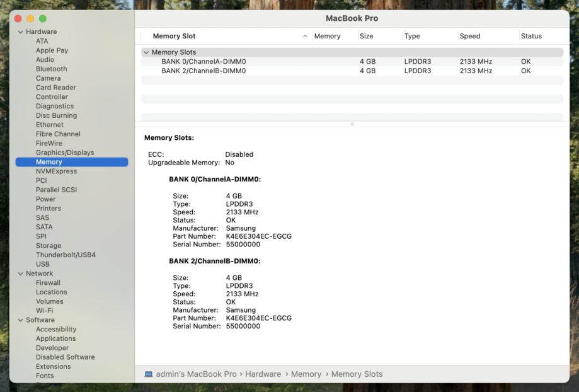Collapse the Memory Slots disclosure triangle
The image size is (579, 392).
[147, 53]
